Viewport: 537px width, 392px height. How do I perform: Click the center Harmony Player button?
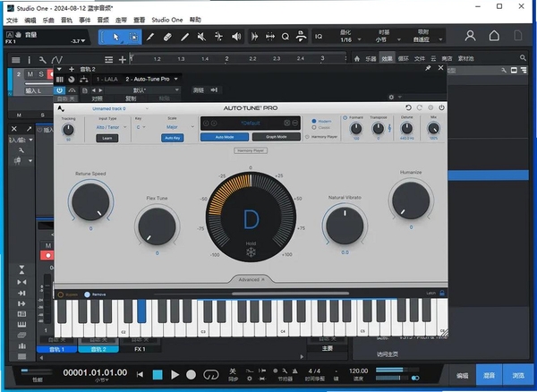[x=251, y=150]
